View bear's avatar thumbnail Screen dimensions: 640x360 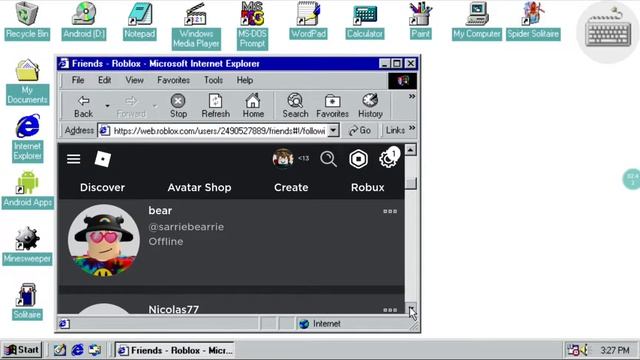[x=104, y=241]
